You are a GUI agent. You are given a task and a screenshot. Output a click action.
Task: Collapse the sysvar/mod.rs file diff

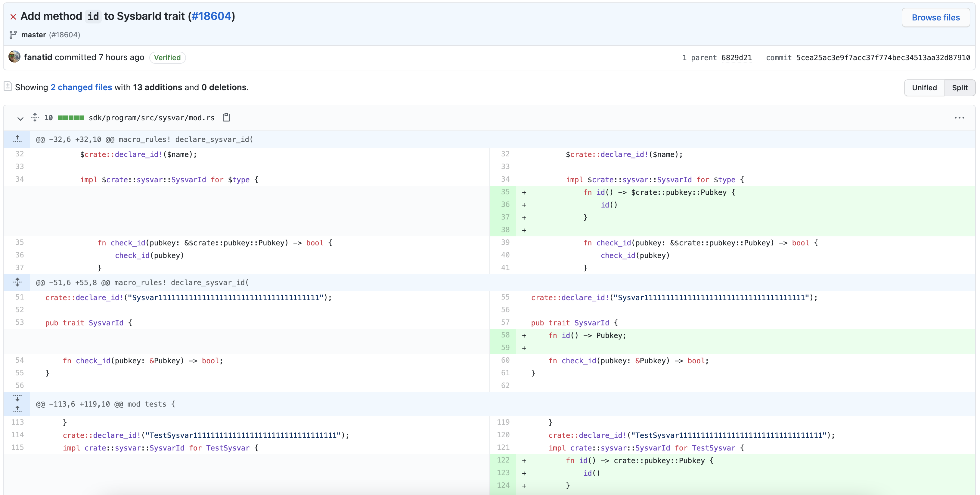(x=20, y=118)
